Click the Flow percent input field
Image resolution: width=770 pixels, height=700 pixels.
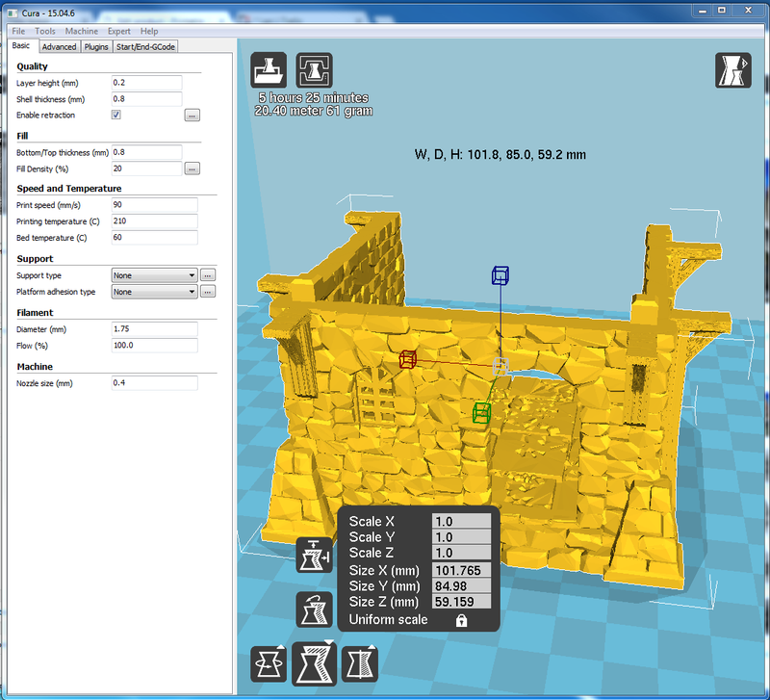[x=155, y=346]
